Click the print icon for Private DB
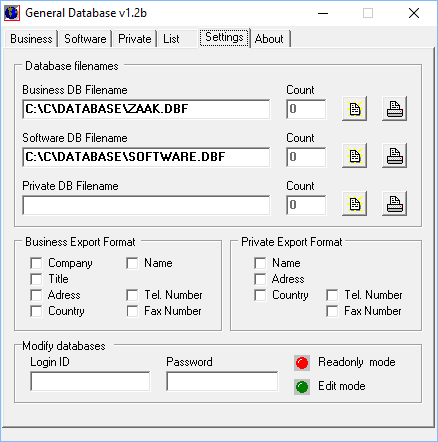This screenshot has width=438, height=442. [x=394, y=204]
